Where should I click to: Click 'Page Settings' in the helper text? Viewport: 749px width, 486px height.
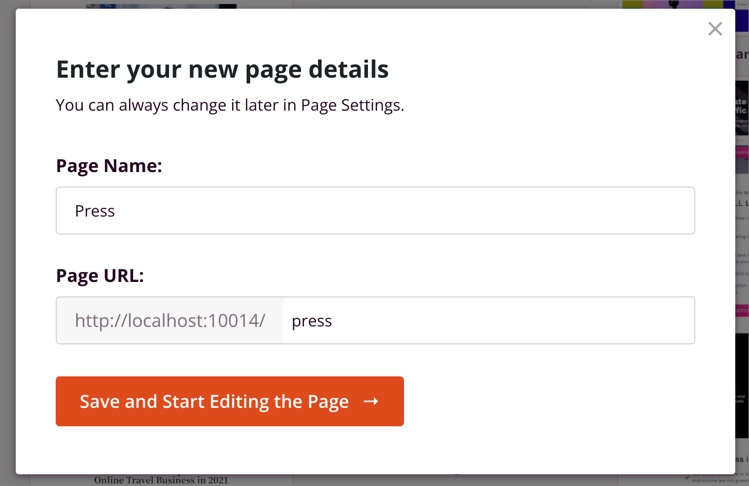click(x=353, y=105)
